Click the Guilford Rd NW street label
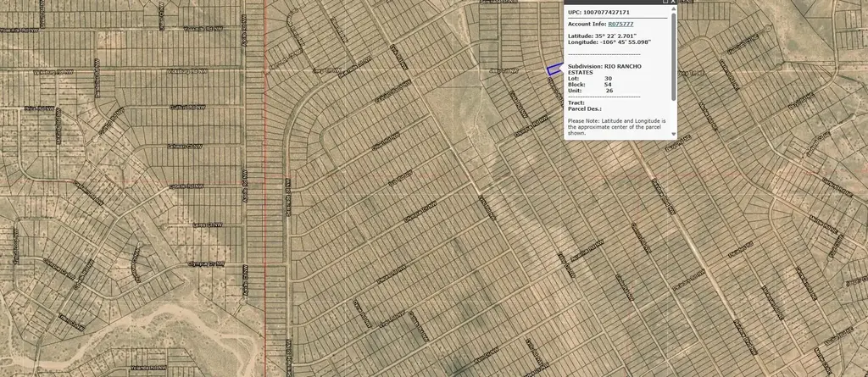 tap(186, 108)
